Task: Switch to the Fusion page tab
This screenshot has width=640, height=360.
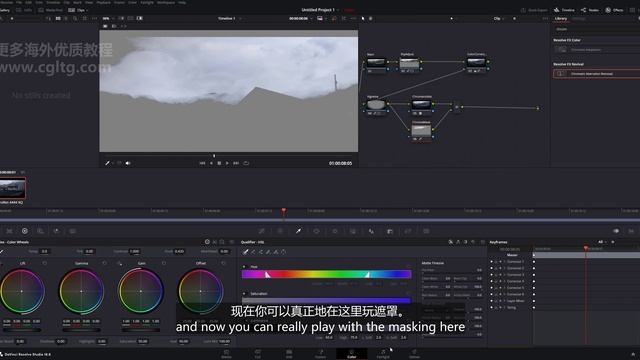Action: coord(320,354)
